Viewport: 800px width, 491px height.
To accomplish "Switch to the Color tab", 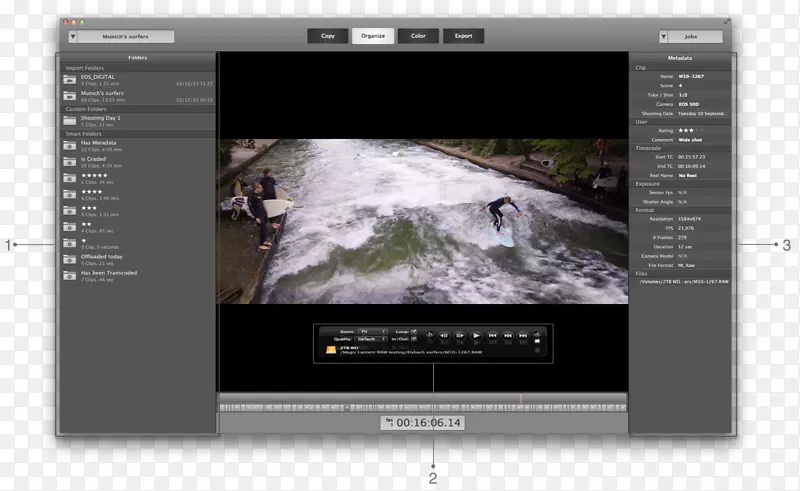I will pyautogui.click(x=418, y=36).
